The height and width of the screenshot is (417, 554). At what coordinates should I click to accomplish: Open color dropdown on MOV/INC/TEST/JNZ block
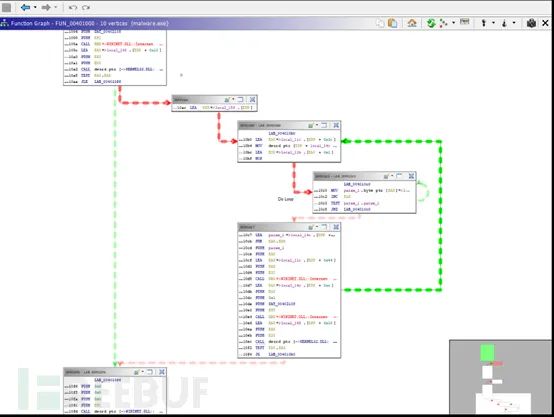pos(392,176)
